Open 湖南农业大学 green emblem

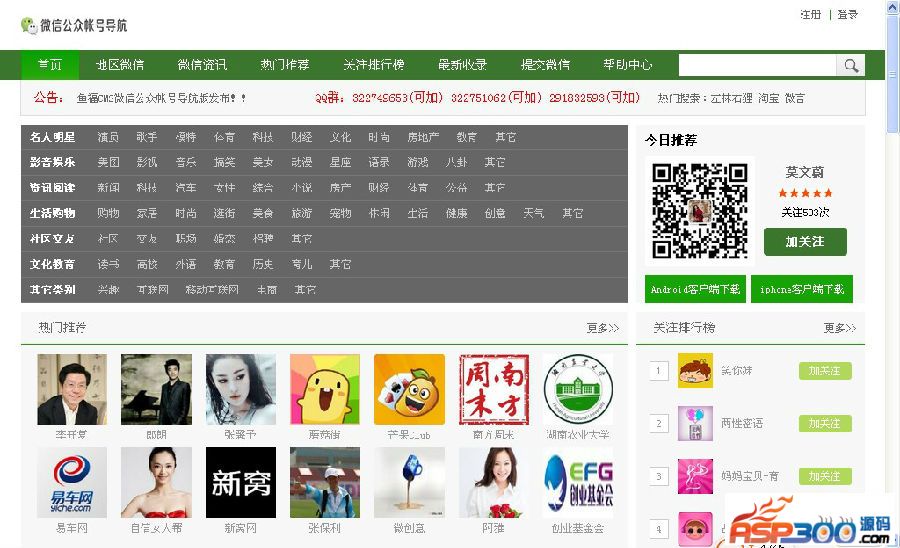click(x=578, y=389)
